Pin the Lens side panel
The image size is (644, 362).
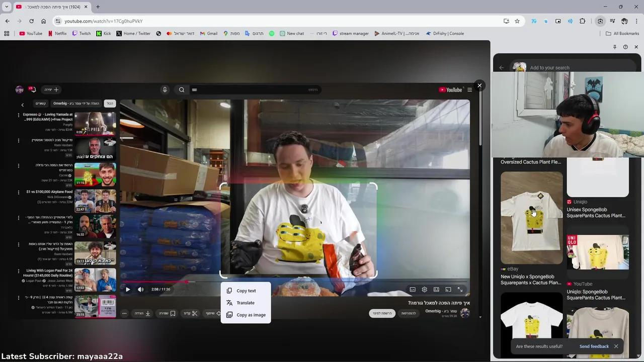pos(614,47)
